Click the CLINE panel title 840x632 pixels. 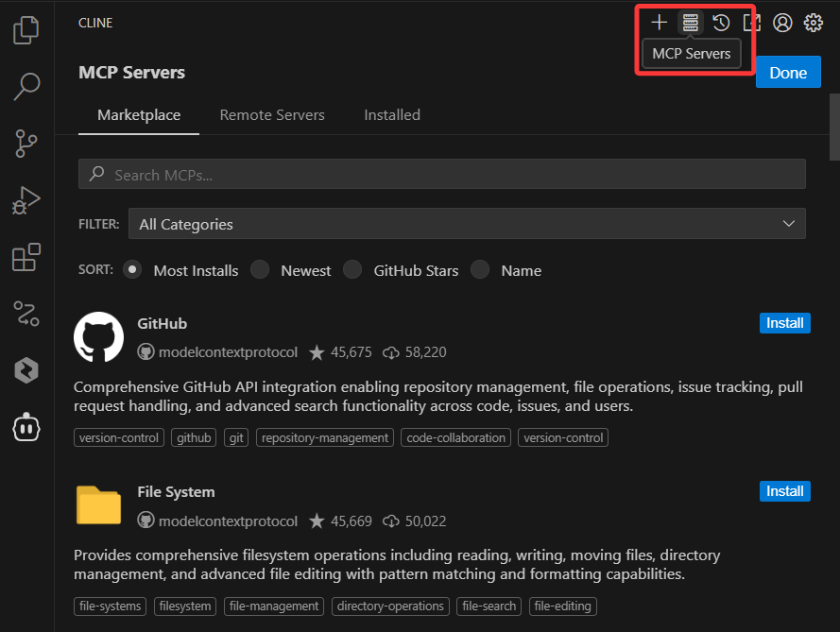(95, 23)
